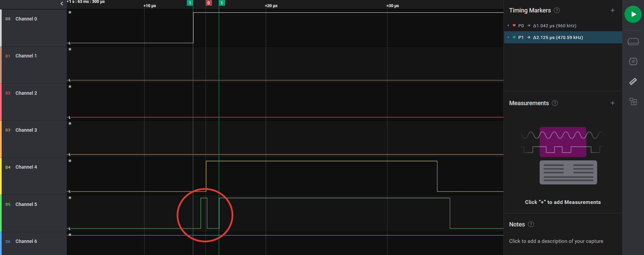Viewport: 644px width, 255px height.
Task: Click the red 0 timeline marker flag
Action: pyautogui.click(x=209, y=3)
